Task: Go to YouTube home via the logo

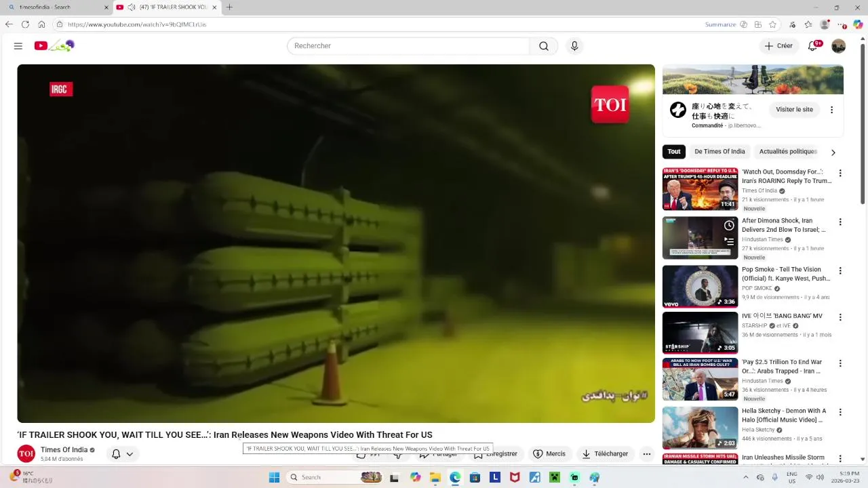Action: pos(54,45)
